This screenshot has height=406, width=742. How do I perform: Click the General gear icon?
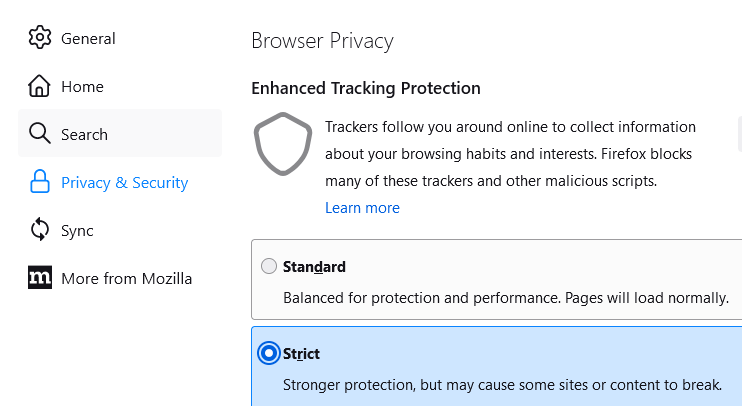click(40, 38)
